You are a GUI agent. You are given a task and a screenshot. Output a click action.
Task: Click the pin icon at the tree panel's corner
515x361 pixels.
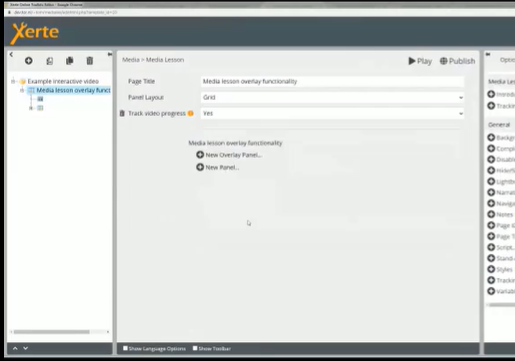(110, 54)
